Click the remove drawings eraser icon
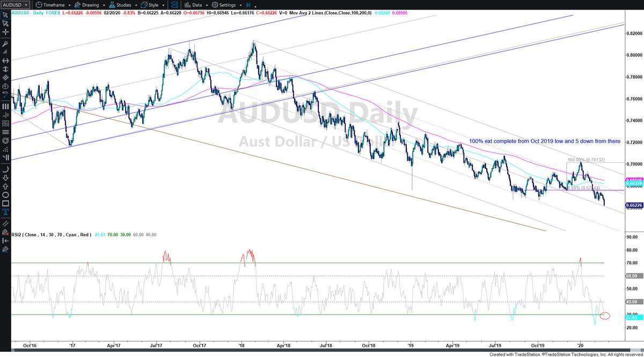Image resolution: width=644 pixels, height=357 pixels. pos(6,232)
